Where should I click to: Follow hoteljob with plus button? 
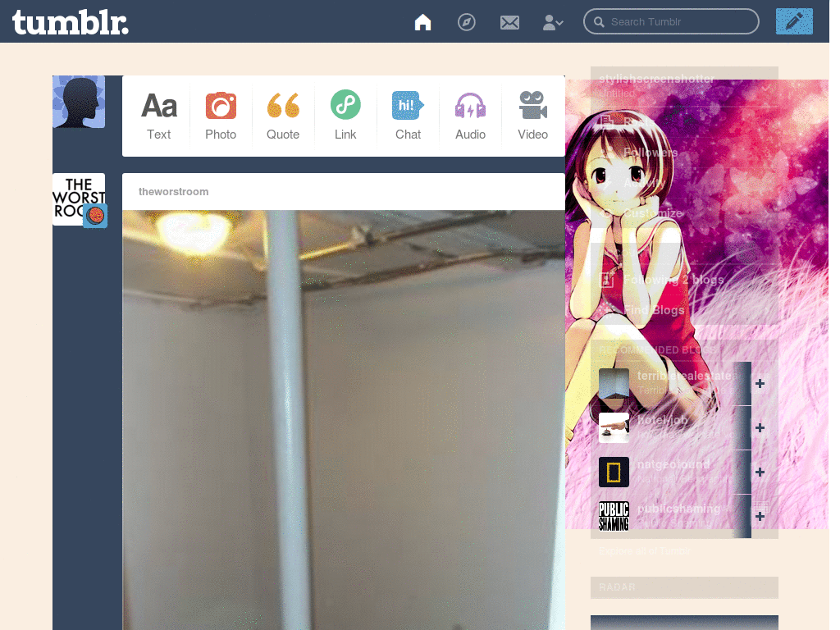(760, 427)
